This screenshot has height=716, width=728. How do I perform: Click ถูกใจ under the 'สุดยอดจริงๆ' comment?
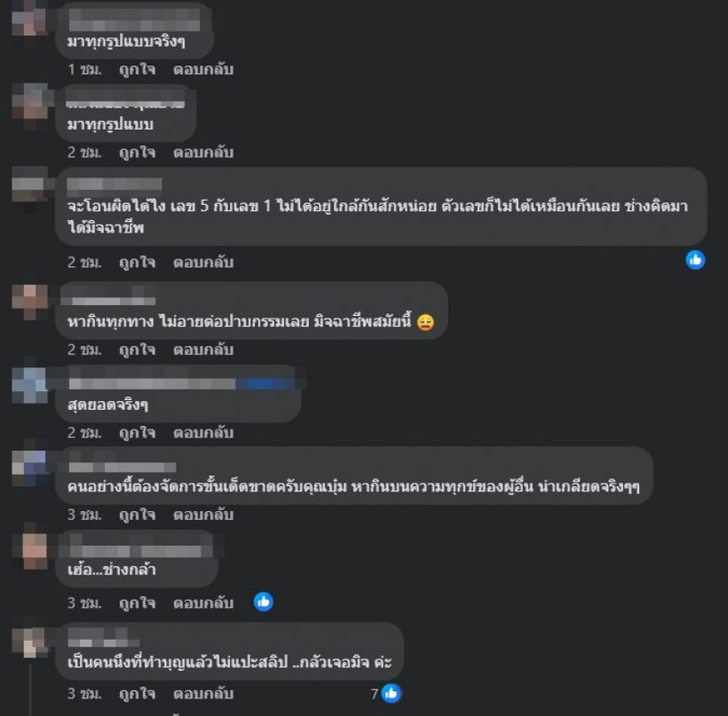pos(137,433)
